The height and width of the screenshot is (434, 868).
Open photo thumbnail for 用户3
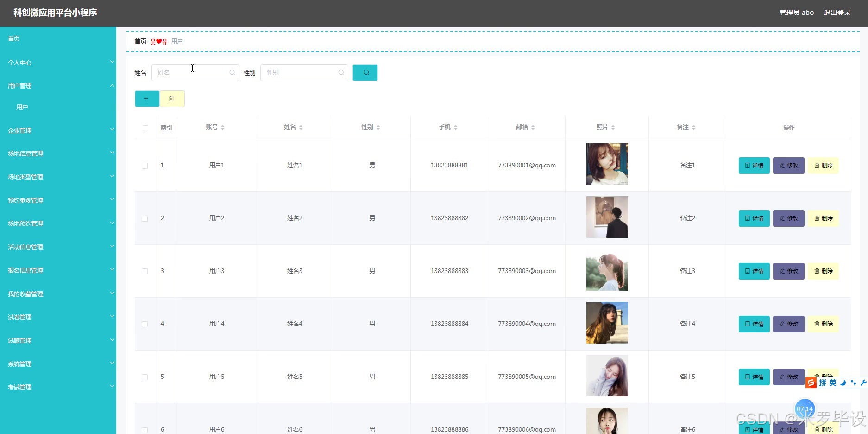pyautogui.click(x=607, y=270)
